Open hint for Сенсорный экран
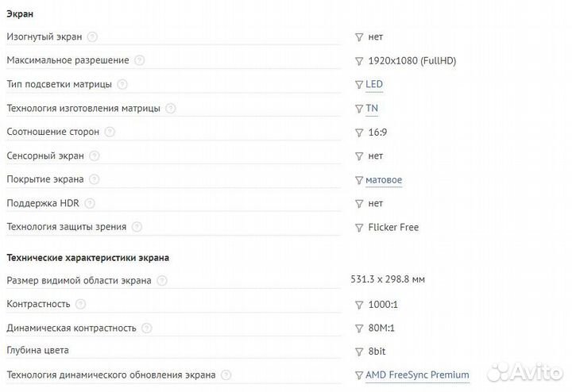Screen dimensions: 572x392 coord(95,156)
